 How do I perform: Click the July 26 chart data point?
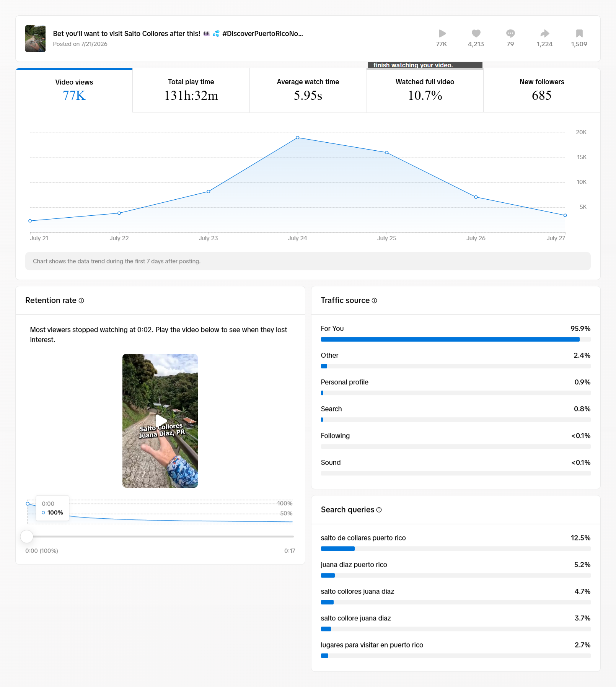pos(476,197)
